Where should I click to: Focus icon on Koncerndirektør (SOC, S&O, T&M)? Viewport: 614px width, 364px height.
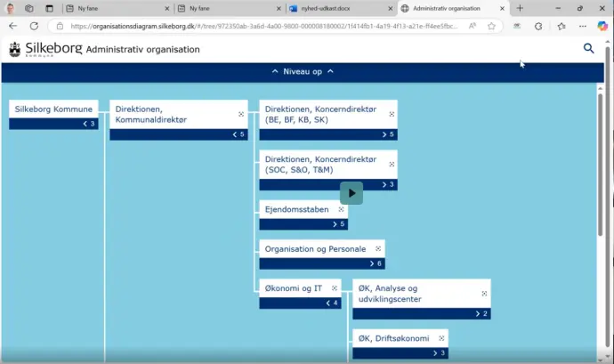point(392,164)
